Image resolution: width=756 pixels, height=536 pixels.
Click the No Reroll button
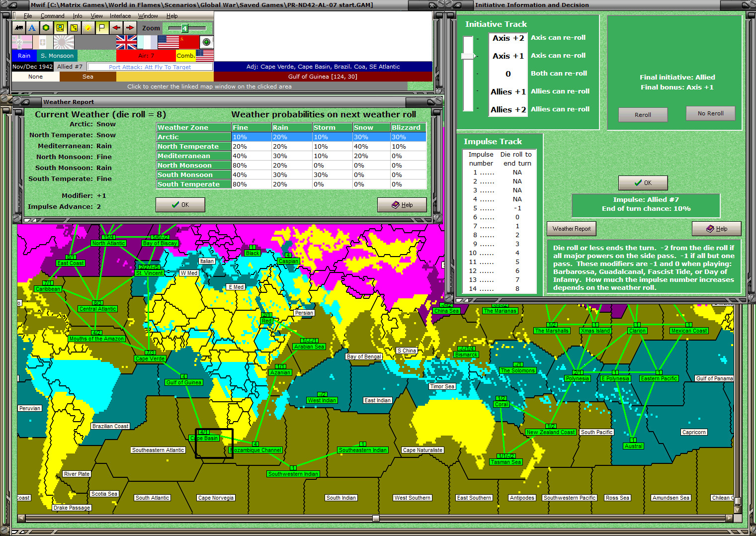[x=710, y=113]
